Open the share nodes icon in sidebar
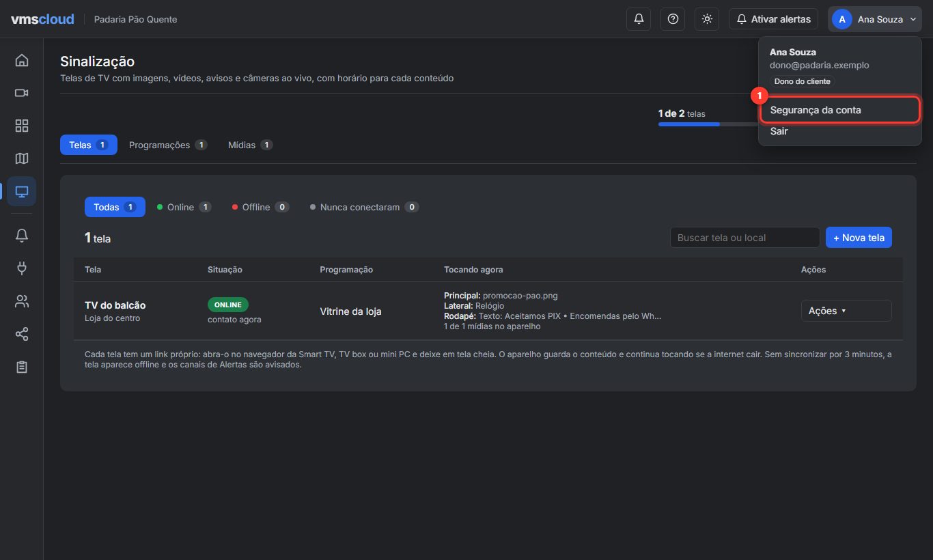This screenshot has width=933, height=560. [x=22, y=334]
